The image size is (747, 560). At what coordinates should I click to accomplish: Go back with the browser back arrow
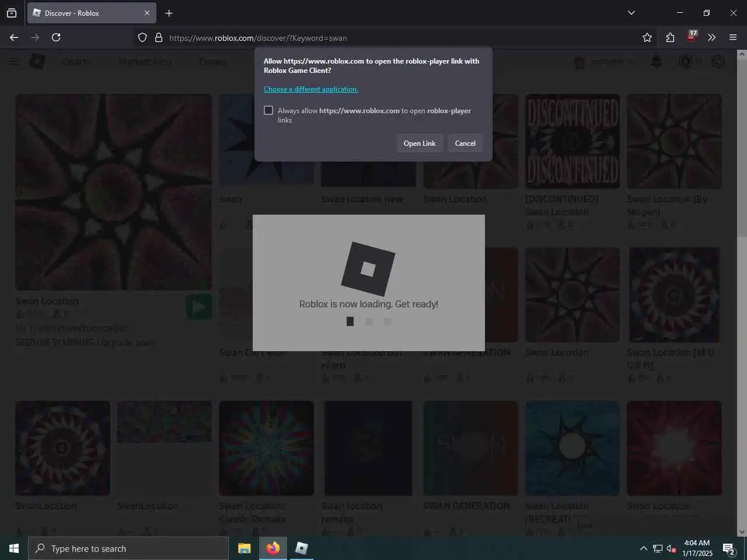tap(14, 37)
